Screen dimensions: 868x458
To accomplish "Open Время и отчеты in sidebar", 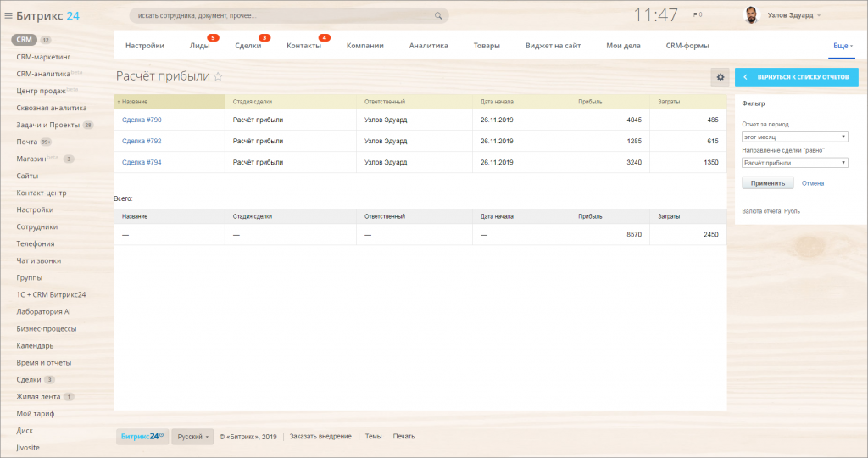I will click(44, 363).
